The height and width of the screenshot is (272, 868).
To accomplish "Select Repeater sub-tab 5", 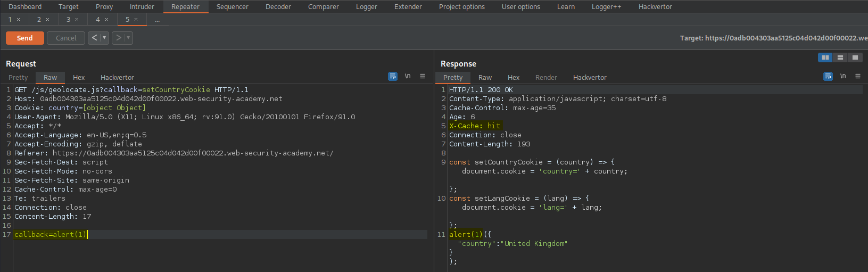I will point(127,20).
